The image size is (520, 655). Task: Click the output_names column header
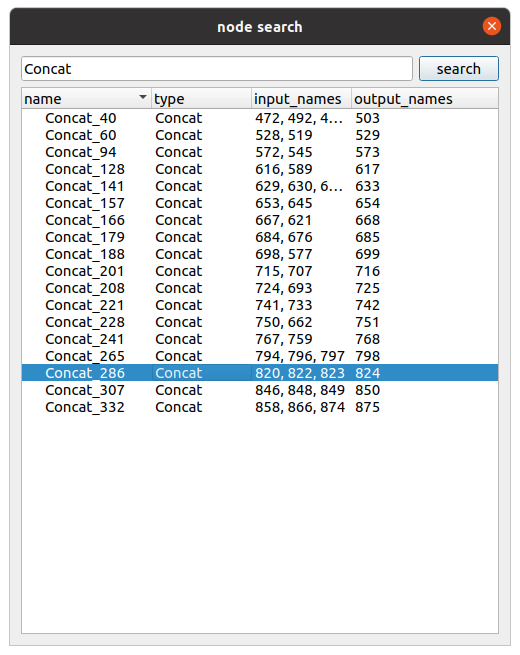pyautogui.click(x=425, y=99)
